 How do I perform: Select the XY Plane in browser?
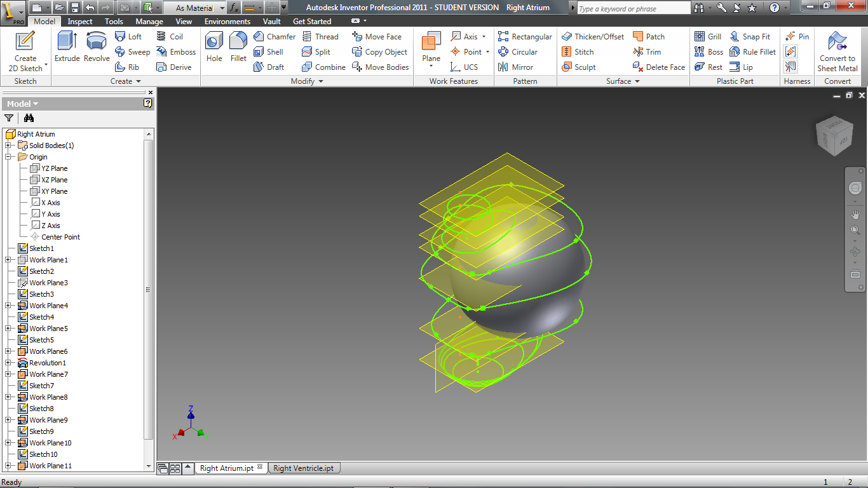point(54,191)
